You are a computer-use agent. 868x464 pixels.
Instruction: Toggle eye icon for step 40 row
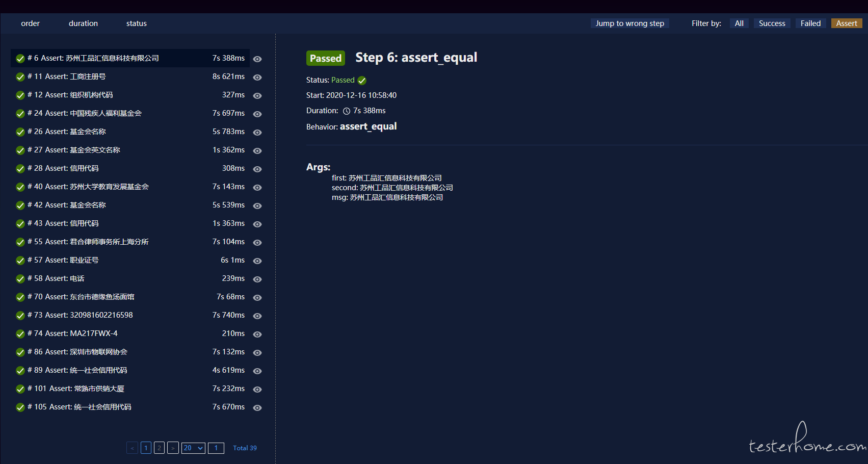tap(257, 188)
